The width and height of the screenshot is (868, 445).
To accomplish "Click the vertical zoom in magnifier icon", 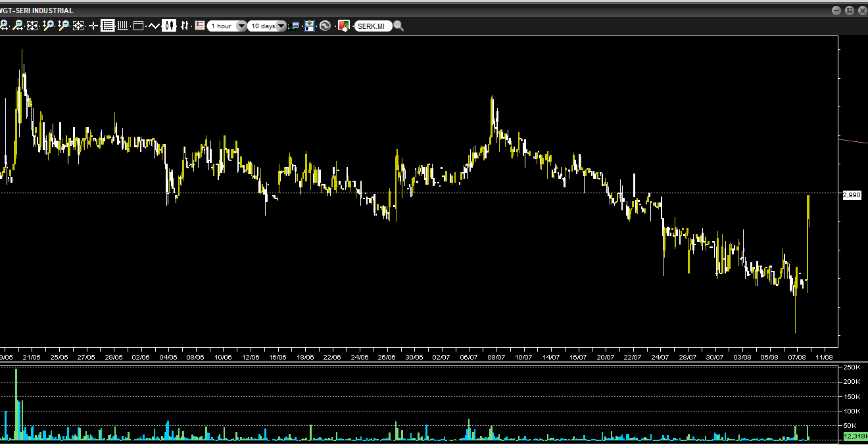I will point(48,26).
